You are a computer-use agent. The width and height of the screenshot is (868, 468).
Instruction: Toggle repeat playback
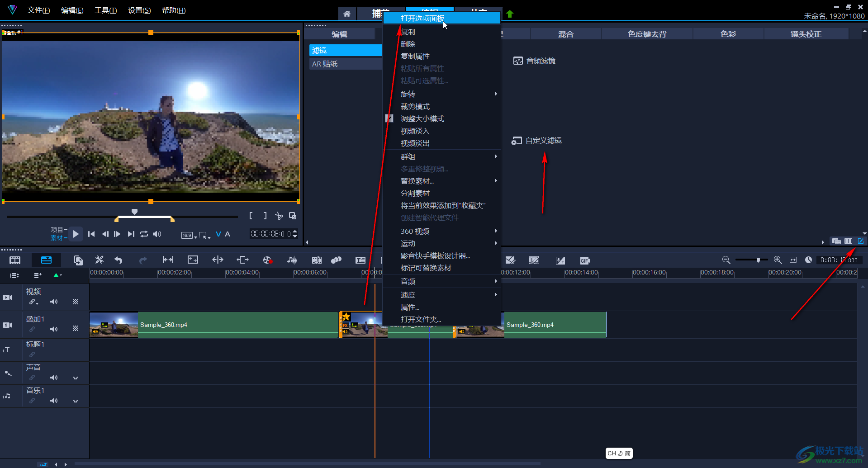144,234
